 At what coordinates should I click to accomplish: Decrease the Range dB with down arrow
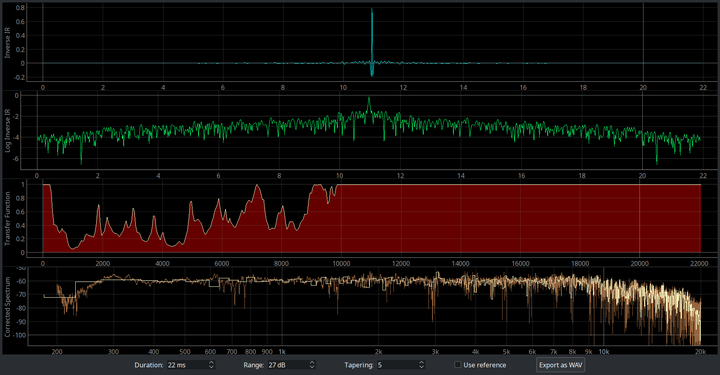312,367
